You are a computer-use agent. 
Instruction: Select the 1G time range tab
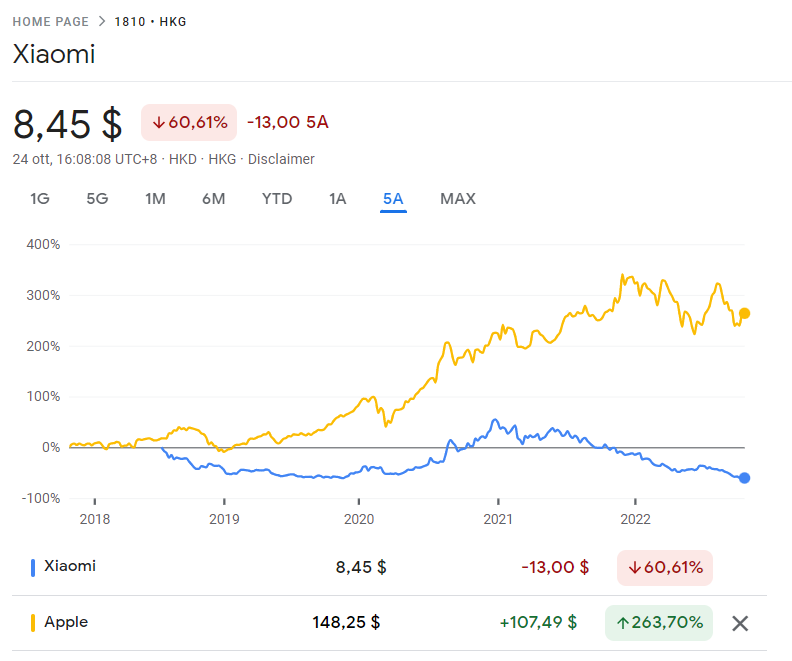coord(39,198)
